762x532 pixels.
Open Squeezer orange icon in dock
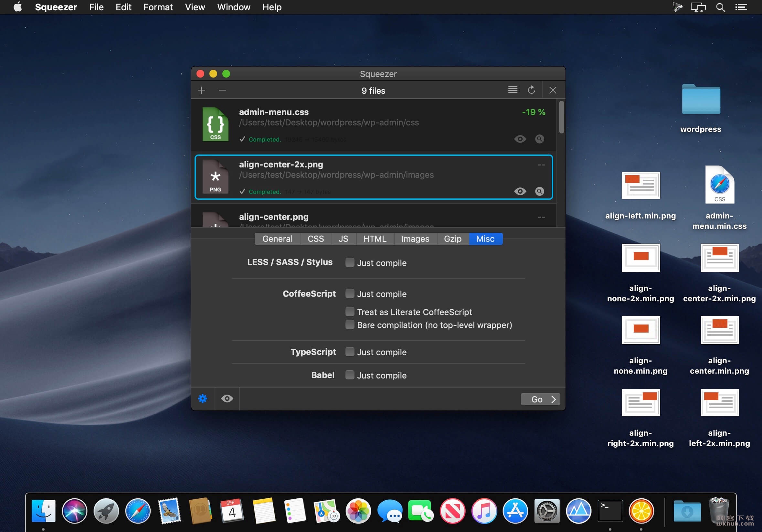point(641,511)
